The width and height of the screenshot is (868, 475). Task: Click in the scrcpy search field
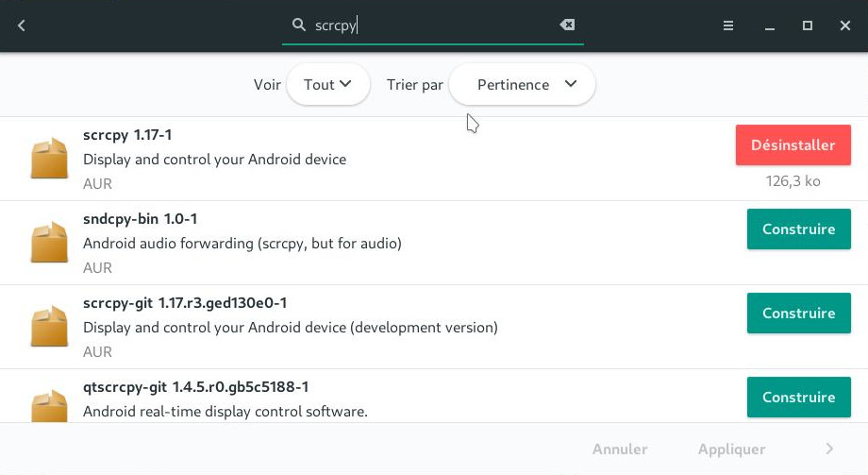pyautogui.click(x=433, y=25)
